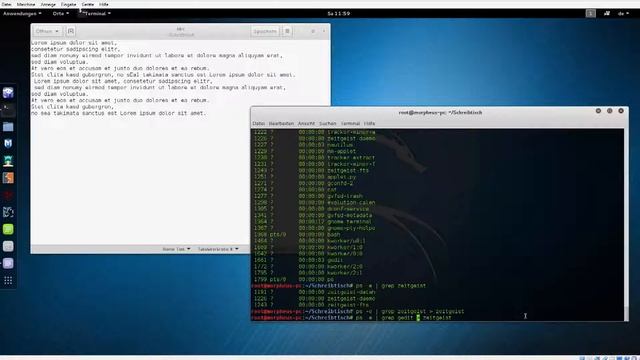Viewport: 640px width, 360px height.
Task: Open Datei menu in VirtualBox menu bar
Action: [x=7, y=4]
